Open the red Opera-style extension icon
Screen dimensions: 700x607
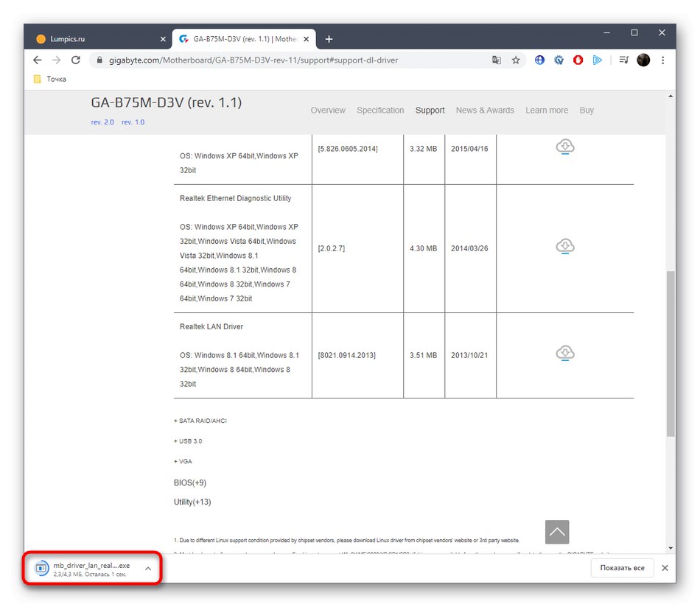coord(578,60)
